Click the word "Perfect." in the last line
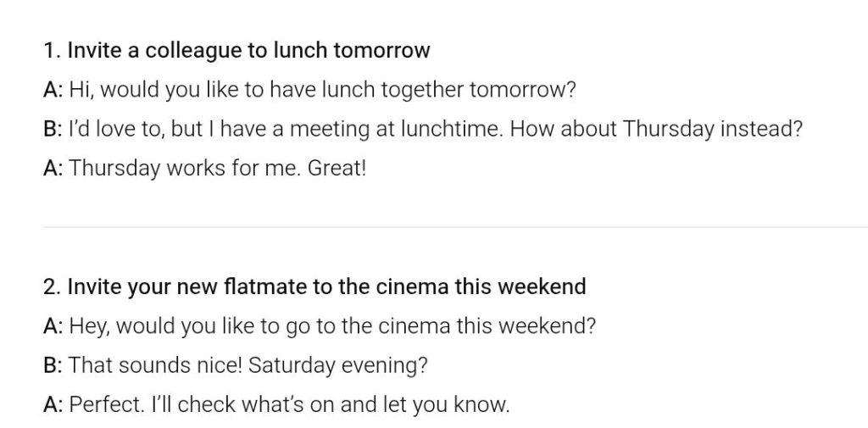The height and width of the screenshot is (428, 868). (106, 404)
